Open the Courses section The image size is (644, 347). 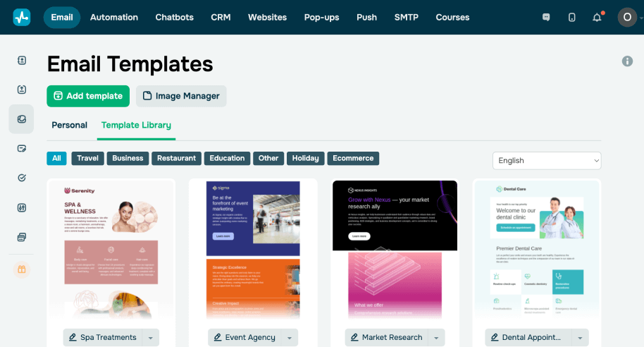click(x=452, y=17)
